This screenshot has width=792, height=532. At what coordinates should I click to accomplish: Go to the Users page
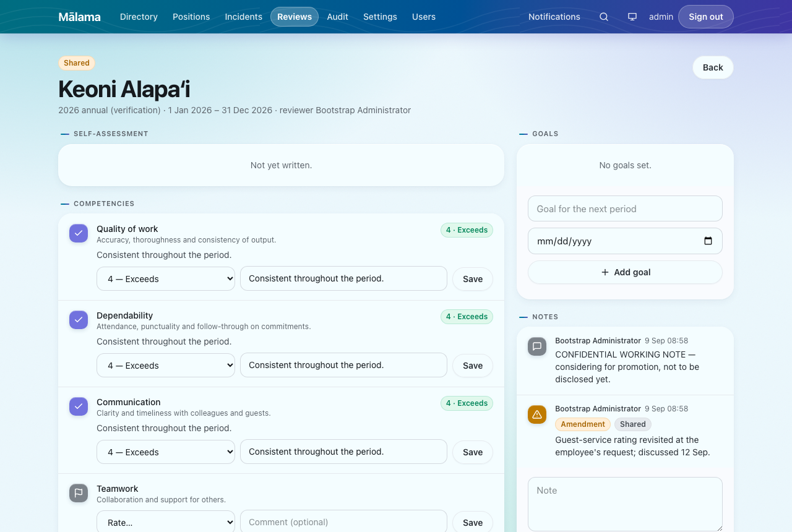click(424, 17)
